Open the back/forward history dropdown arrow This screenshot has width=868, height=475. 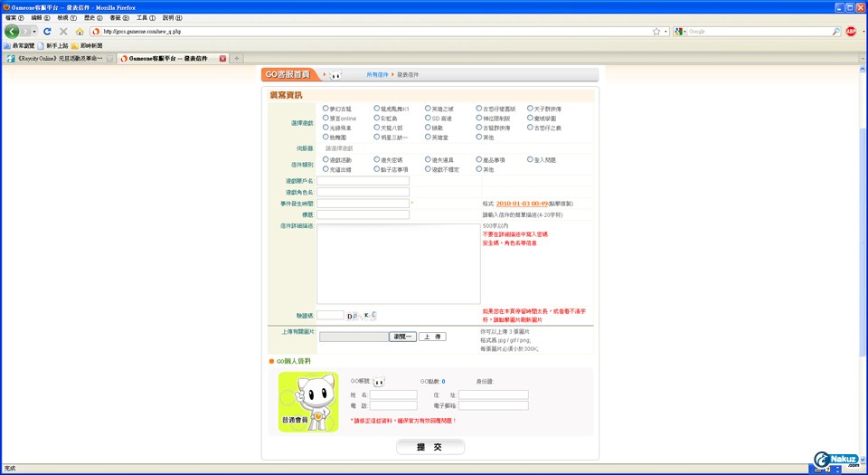point(34,32)
